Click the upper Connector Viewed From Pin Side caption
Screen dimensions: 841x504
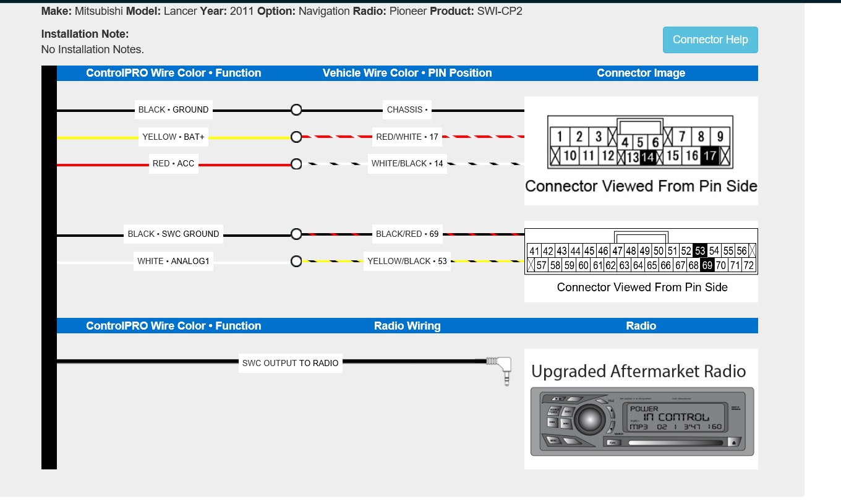pyautogui.click(x=641, y=186)
